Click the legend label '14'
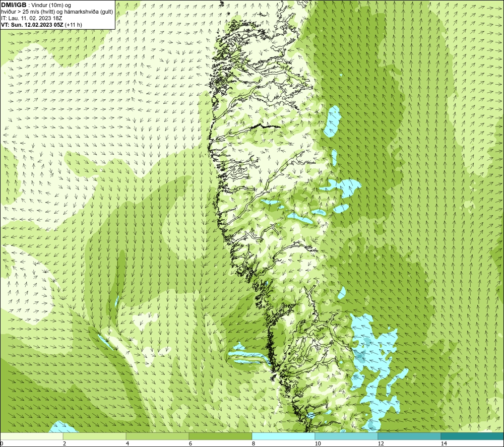This screenshot has height=447, width=504. 444,443
